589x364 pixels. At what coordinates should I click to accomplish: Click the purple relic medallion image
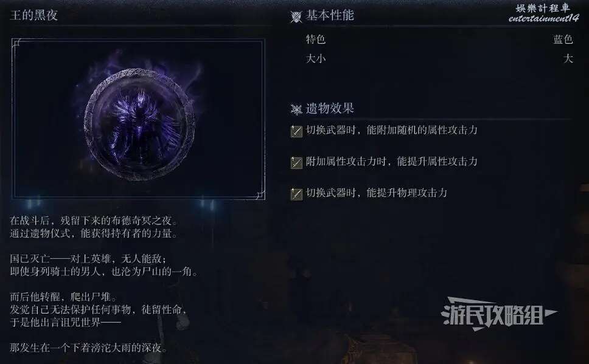tap(139, 124)
